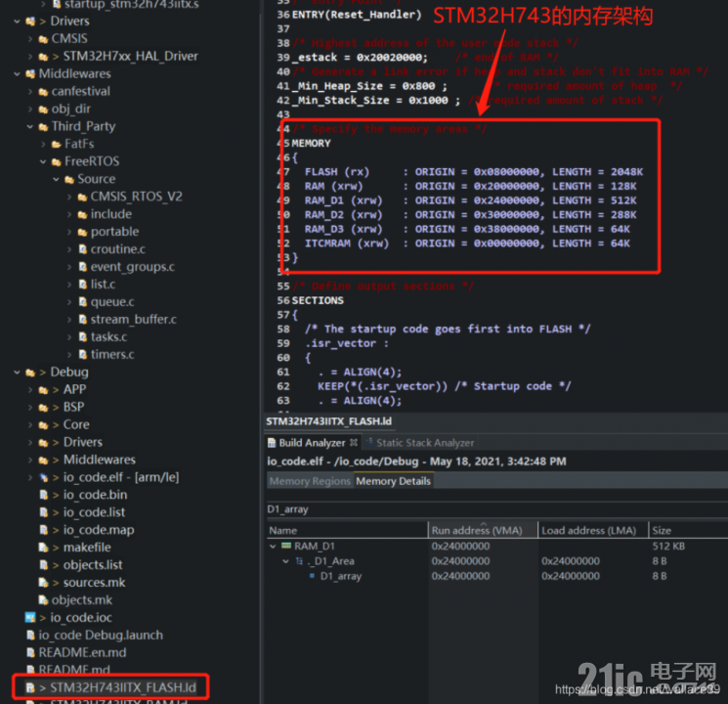Sort by the Size column header
The width and height of the screenshot is (728, 704).
pyautogui.click(x=688, y=530)
